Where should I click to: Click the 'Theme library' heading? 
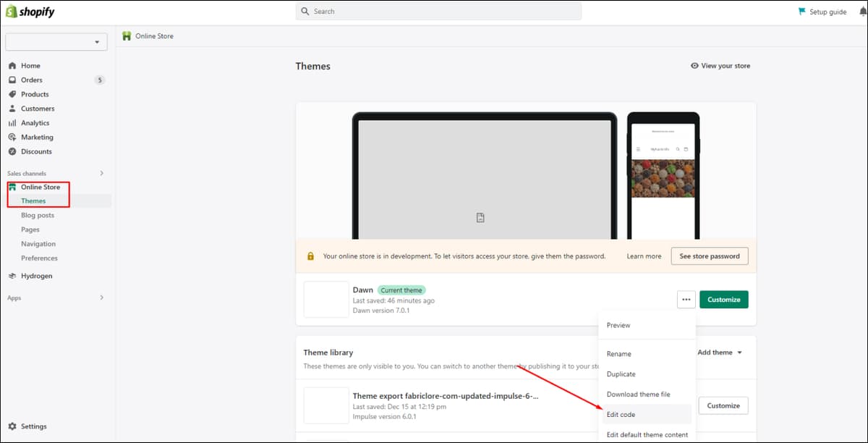pos(328,353)
